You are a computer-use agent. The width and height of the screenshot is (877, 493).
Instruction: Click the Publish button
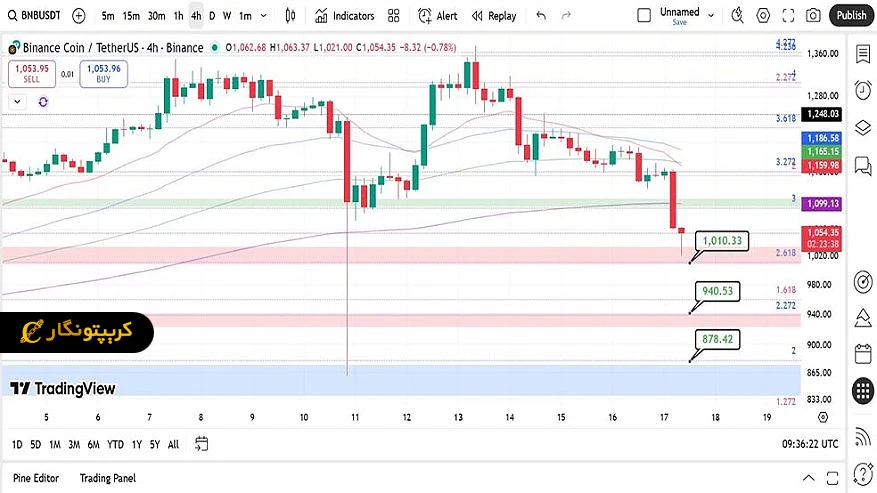[851, 16]
